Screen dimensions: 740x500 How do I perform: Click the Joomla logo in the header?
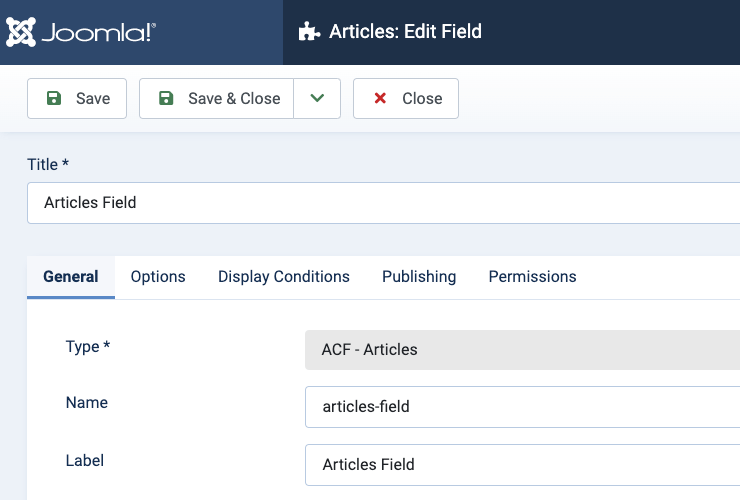(81, 32)
